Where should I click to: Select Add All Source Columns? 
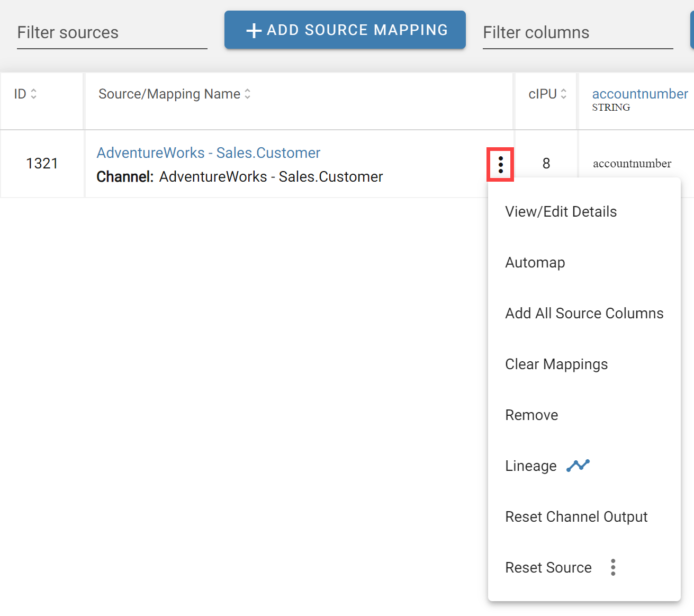(x=584, y=313)
